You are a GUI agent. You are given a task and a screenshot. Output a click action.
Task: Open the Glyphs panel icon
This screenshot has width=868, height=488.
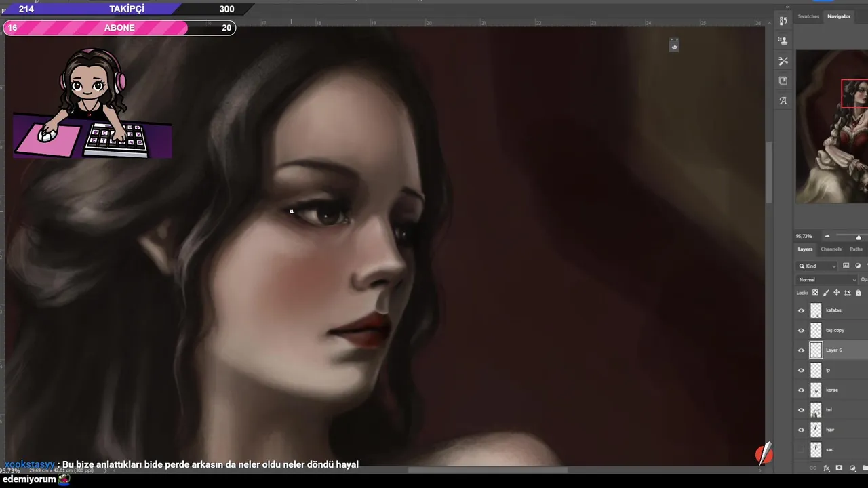783,100
